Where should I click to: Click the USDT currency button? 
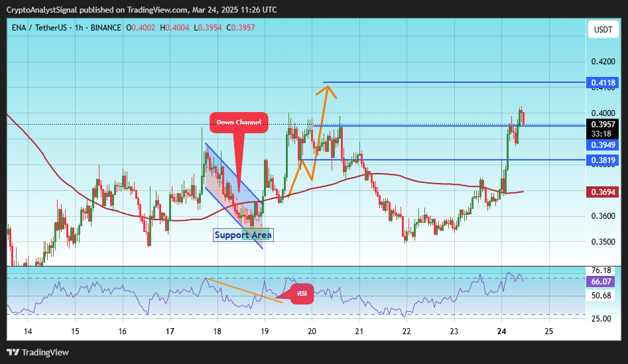coord(603,30)
